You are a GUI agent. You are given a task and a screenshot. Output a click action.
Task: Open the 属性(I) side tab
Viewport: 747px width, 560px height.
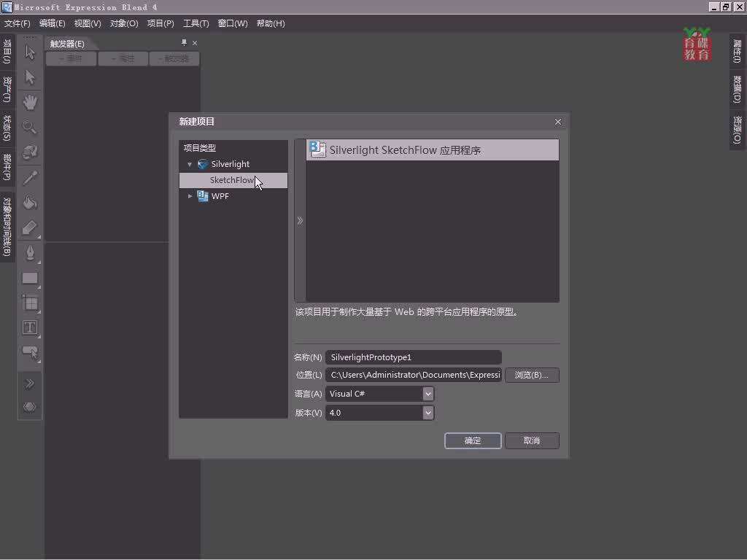tap(737, 51)
